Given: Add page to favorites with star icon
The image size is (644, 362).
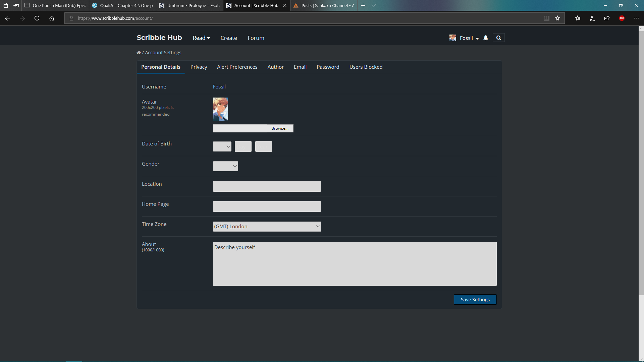Looking at the screenshot, I should coord(558,18).
